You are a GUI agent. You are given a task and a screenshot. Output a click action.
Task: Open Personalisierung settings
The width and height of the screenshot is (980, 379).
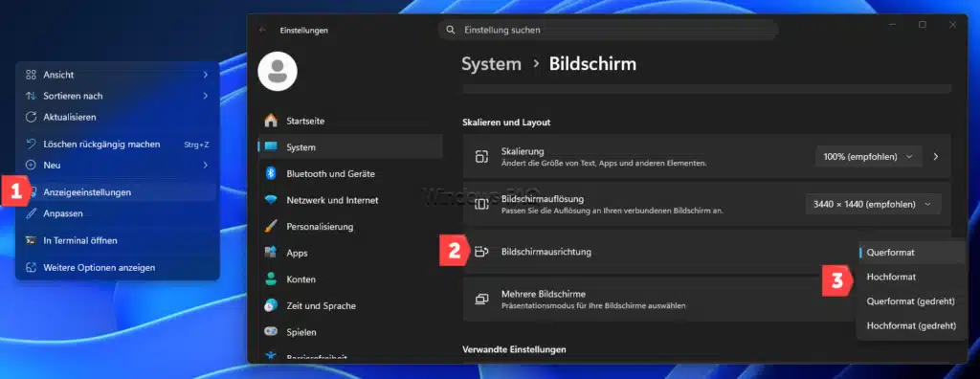[x=350, y=227]
